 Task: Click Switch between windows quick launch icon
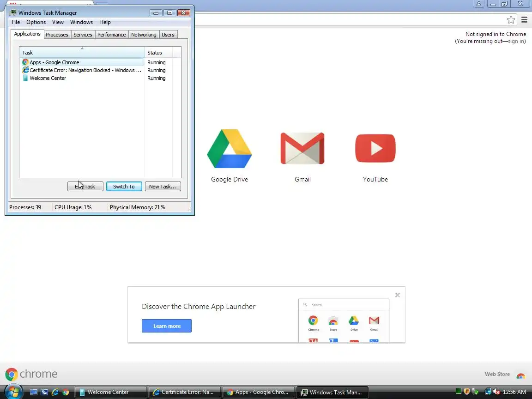[x=44, y=392]
